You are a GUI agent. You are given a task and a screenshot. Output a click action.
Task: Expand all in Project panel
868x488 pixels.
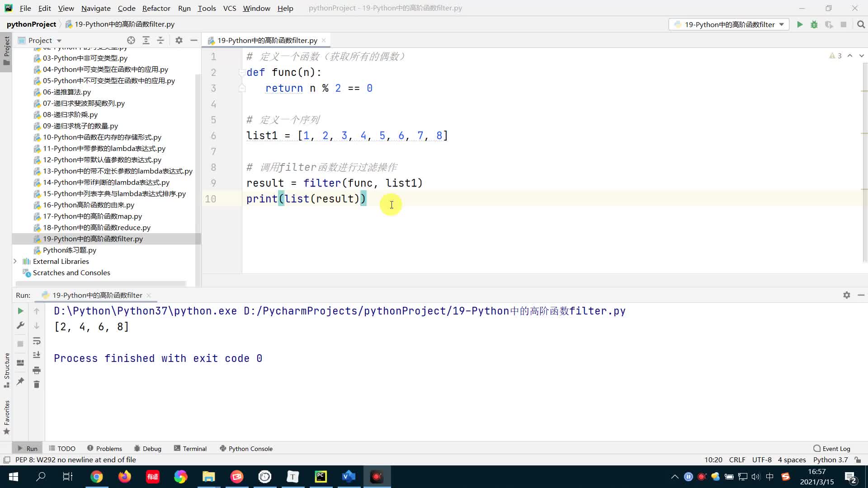click(146, 40)
